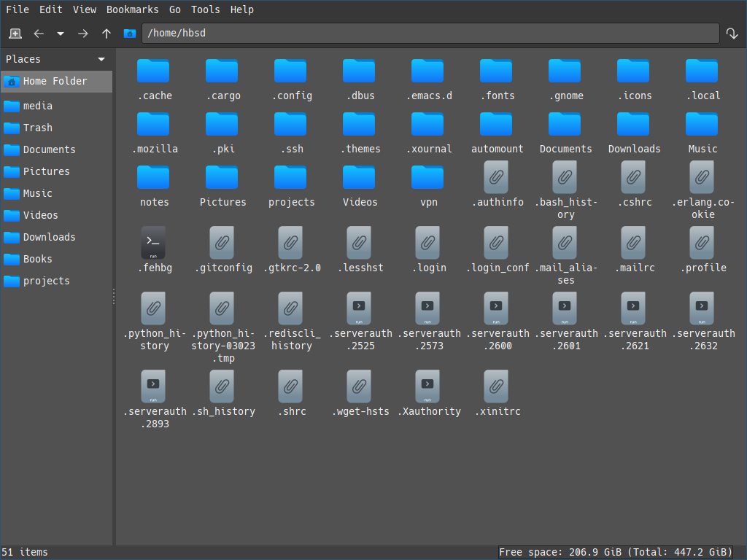This screenshot has width=747, height=560.
Task: Go to Downloads in the Places sidebar
Action: tap(49, 237)
